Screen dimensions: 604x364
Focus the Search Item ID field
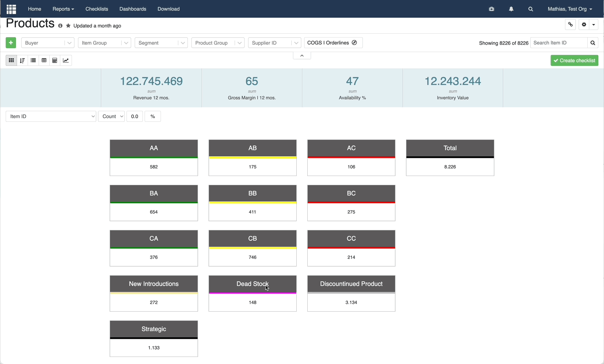coord(559,43)
